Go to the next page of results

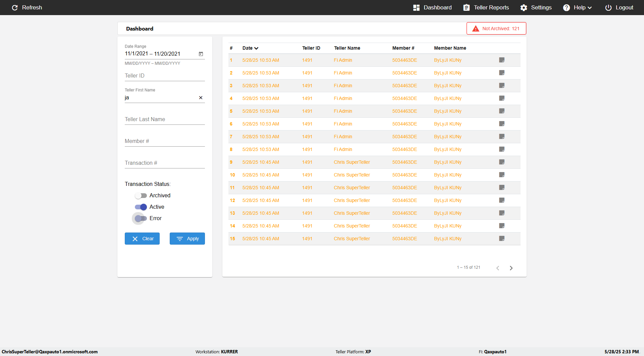tap(511, 268)
